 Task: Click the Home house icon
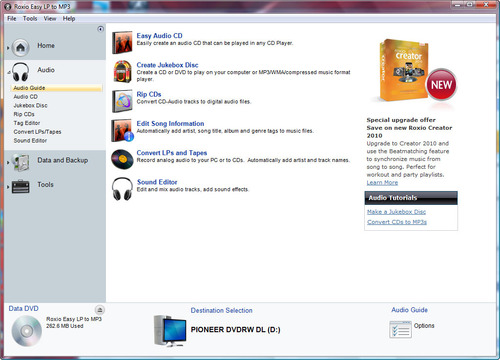(21, 48)
